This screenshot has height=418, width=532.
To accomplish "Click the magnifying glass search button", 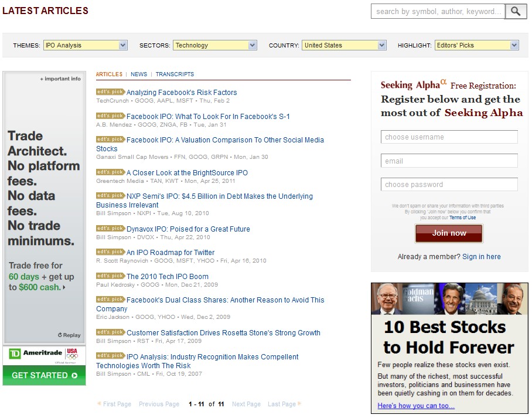I will [516, 11].
